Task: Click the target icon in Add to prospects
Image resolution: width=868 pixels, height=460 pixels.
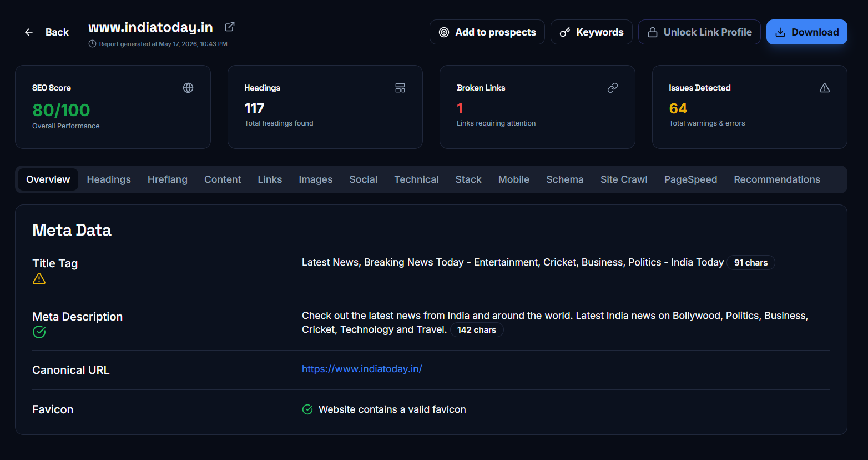Action: click(x=444, y=32)
